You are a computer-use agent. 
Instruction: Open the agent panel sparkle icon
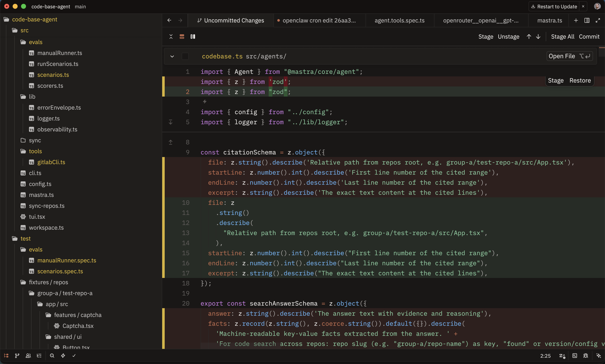(x=599, y=356)
